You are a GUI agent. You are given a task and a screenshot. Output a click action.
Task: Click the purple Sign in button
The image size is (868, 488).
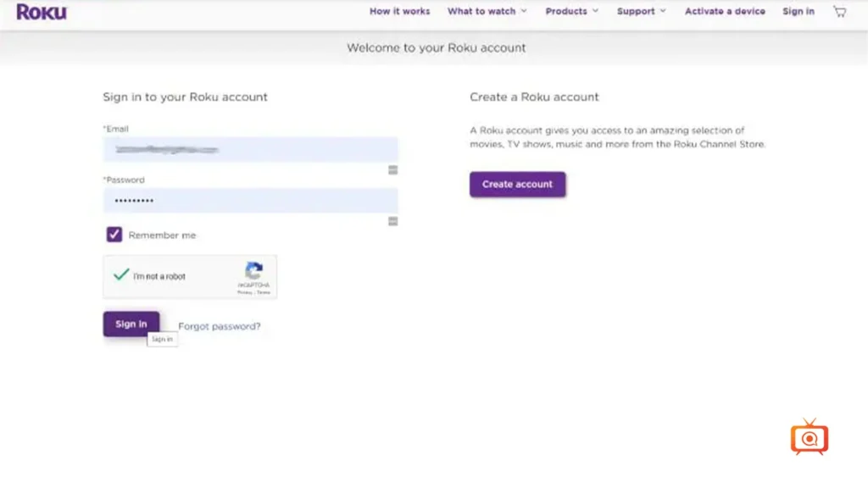131,324
